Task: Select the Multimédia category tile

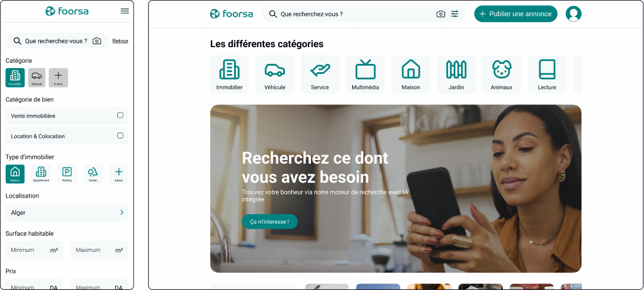Action: tap(366, 75)
